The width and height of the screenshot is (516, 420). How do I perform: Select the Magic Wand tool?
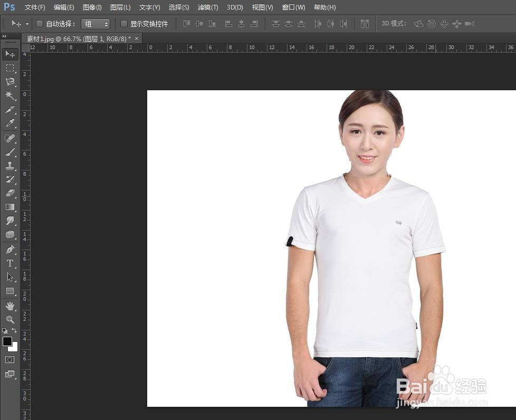click(9, 96)
